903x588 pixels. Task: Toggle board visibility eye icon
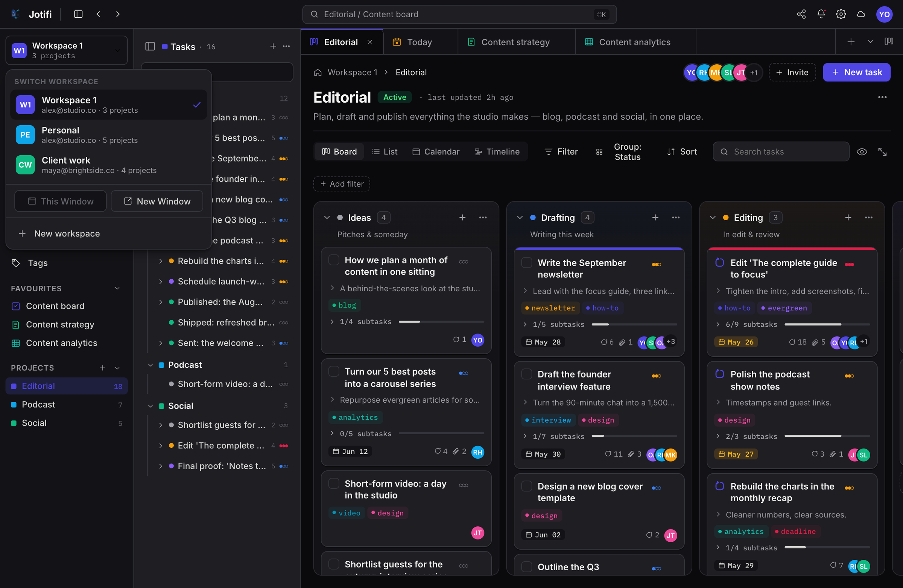pyautogui.click(x=862, y=152)
